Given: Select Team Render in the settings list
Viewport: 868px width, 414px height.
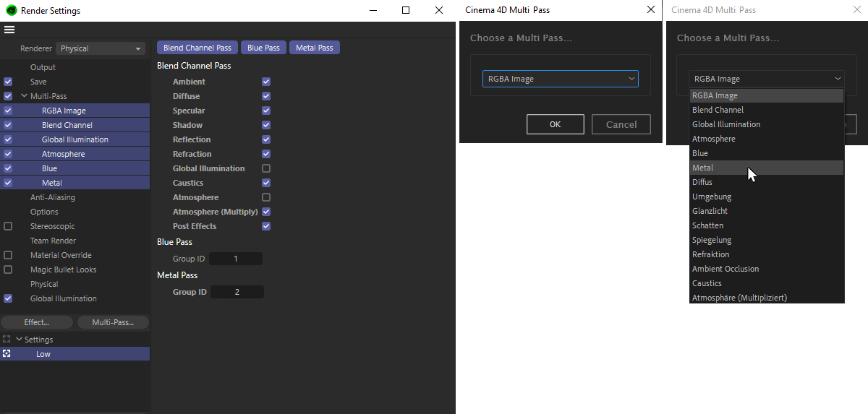Looking at the screenshot, I should coord(53,241).
